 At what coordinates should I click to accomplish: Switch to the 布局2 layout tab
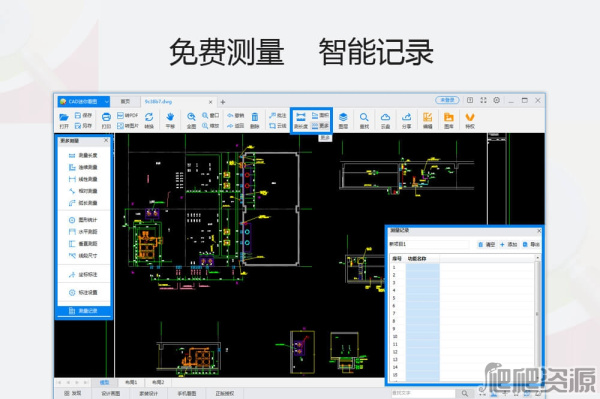pos(158,382)
